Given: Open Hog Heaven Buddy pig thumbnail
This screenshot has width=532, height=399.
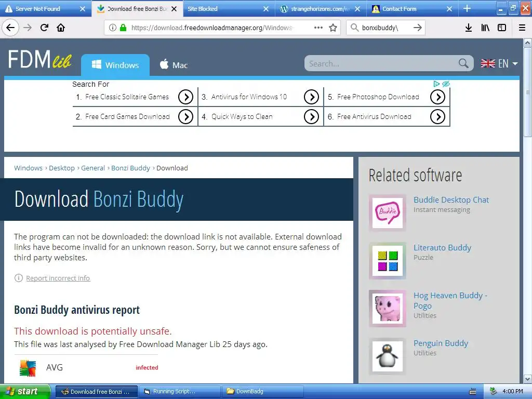Looking at the screenshot, I should pyautogui.click(x=388, y=309).
